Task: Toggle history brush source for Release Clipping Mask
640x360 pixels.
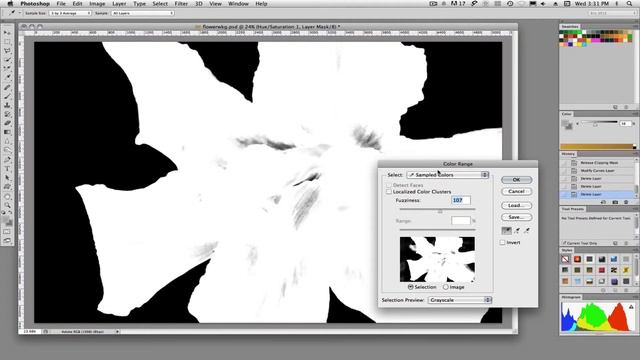Action: [x=565, y=163]
